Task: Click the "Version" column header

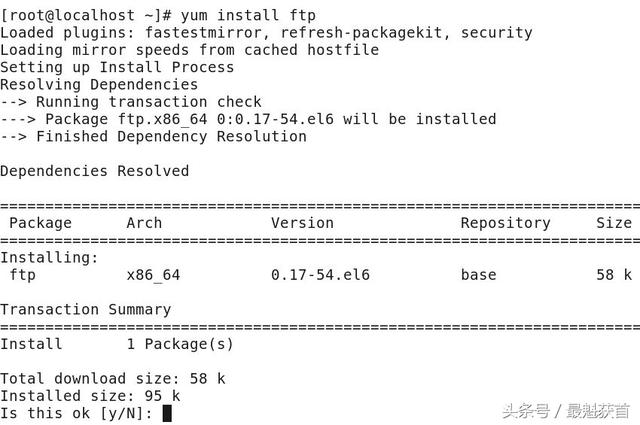Action: [302, 223]
